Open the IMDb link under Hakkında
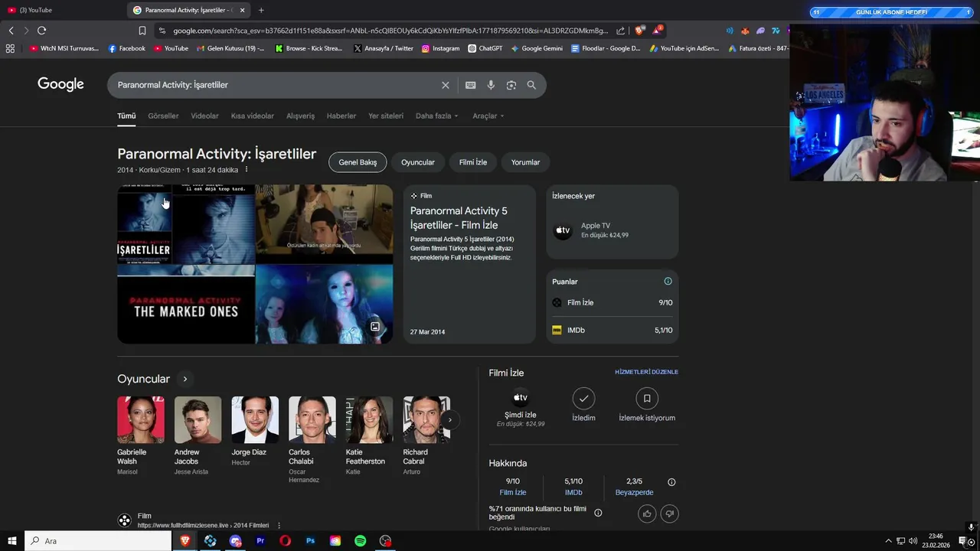Viewport: 980px width, 551px height. click(573, 493)
